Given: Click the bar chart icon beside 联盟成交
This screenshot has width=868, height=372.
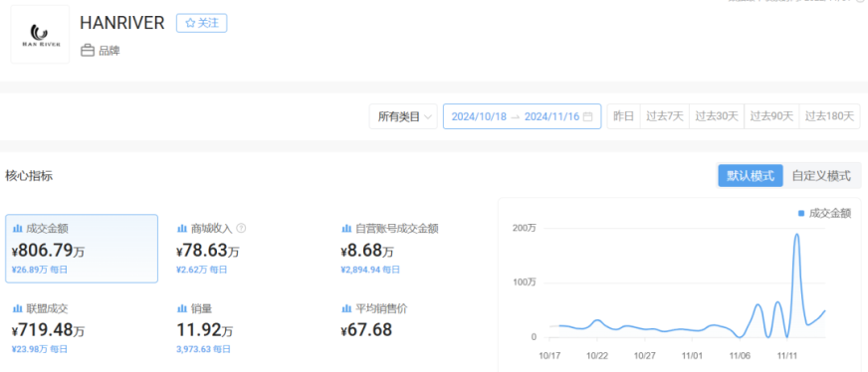Looking at the screenshot, I should coord(17,308).
